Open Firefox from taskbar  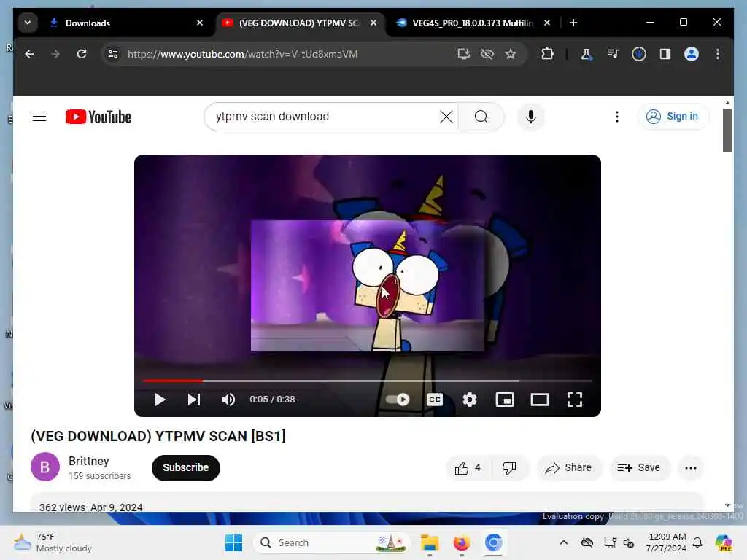[461, 542]
